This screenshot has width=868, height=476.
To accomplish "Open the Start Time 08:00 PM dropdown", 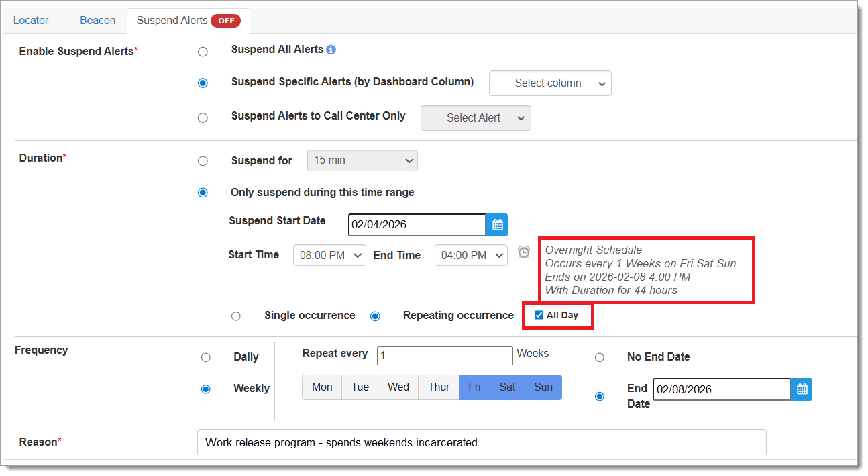I will coord(329,255).
